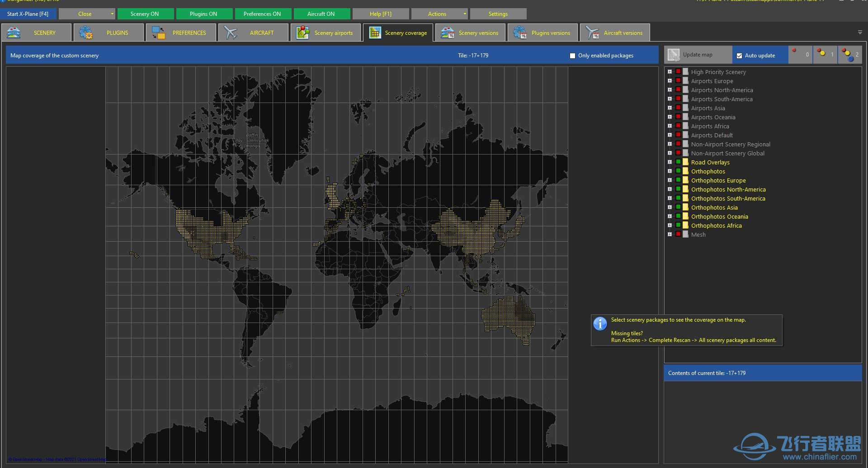Select the three-dot level 2 button

pos(850,55)
